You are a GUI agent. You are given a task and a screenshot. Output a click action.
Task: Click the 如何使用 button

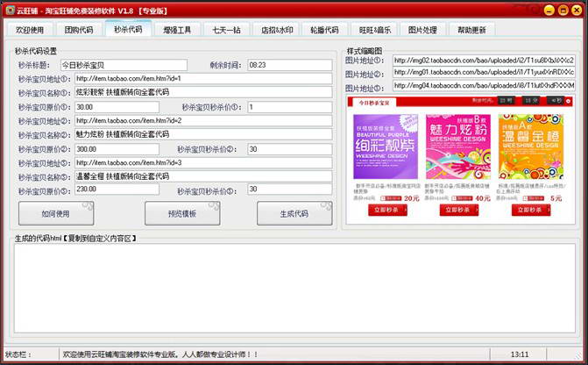56,213
